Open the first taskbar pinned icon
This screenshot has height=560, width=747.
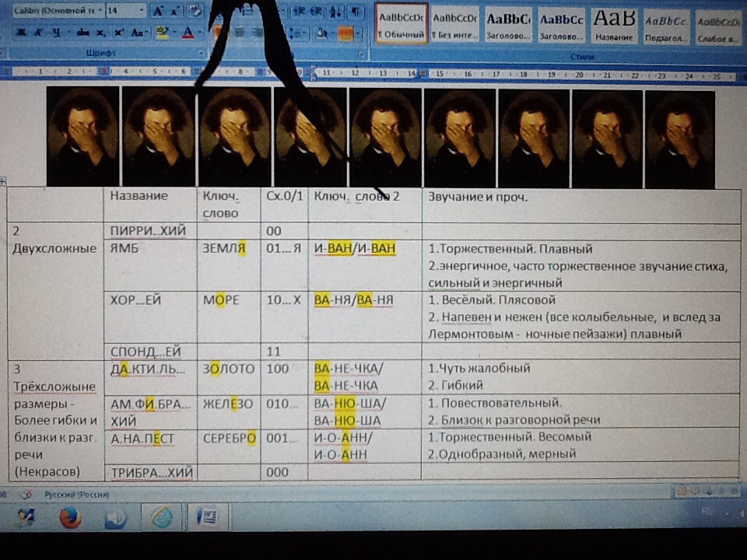coord(25,518)
